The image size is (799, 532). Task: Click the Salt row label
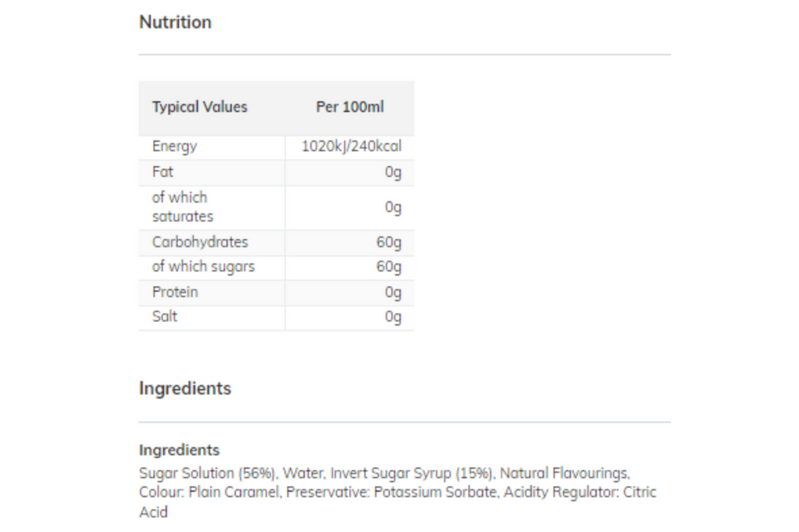[165, 316]
